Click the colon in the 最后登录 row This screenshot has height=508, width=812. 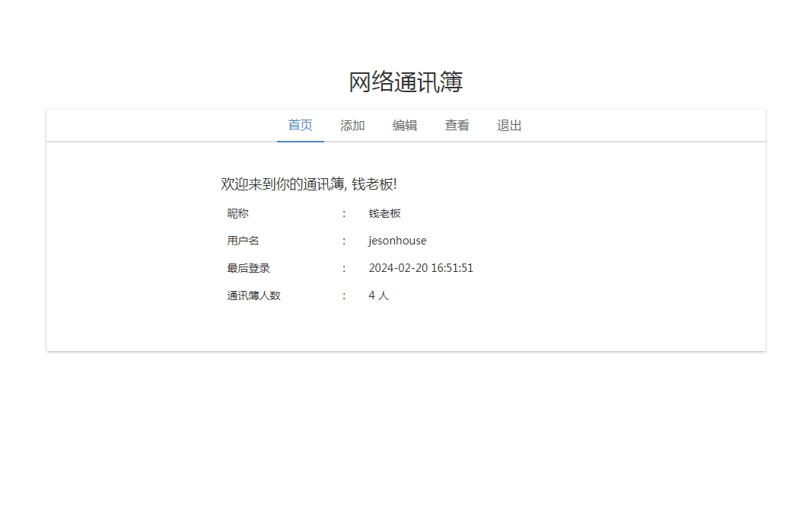[344, 268]
